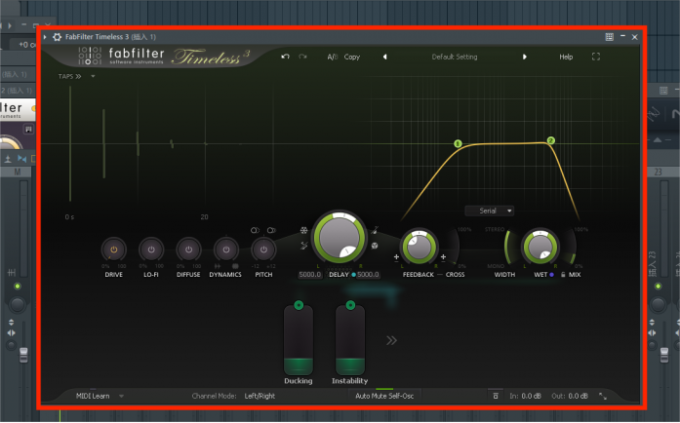Click the lower-left icon beside Delay knob
Viewport: 680px width, 423px height.
(x=304, y=246)
